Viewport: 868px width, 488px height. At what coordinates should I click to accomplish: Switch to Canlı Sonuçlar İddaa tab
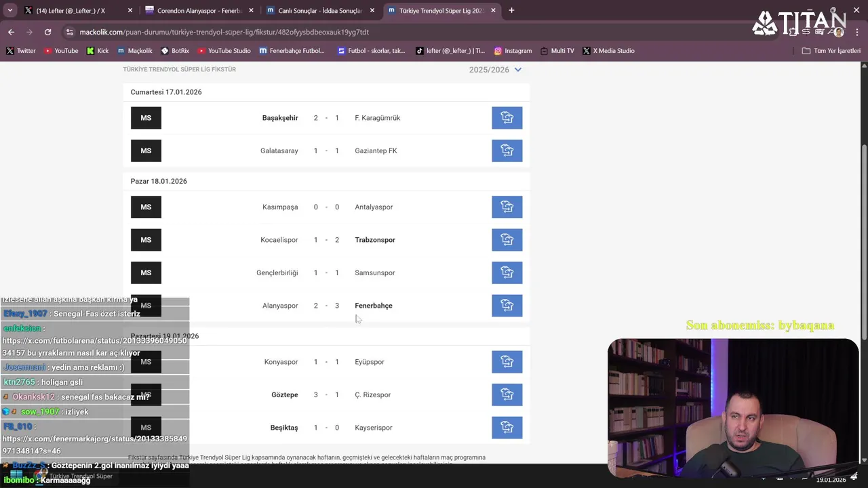point(320,11)
